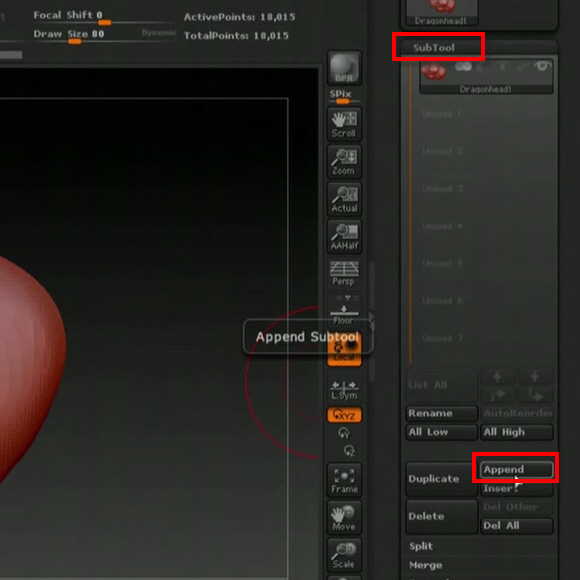Click the BPR render button

344,68
